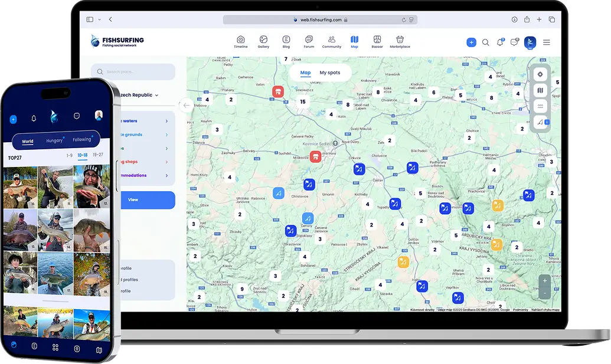
Task: Click the locate-me crosshair map control
Action: click(540, 74)
